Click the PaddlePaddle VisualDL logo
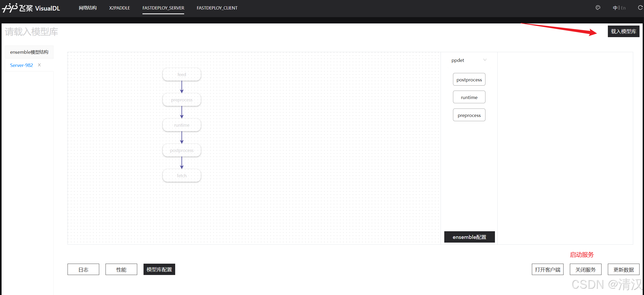Screen dimensions: 644x295 coord(31,8)
